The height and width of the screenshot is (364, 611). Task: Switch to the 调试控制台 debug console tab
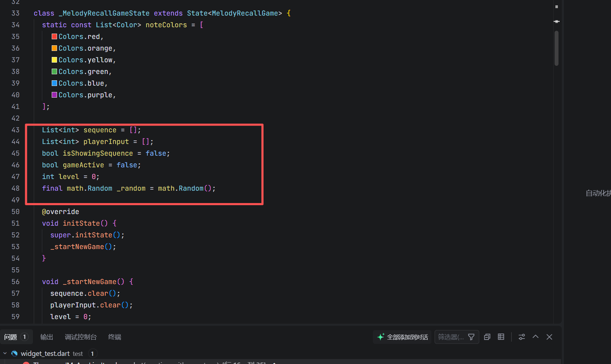click(80, 337)
